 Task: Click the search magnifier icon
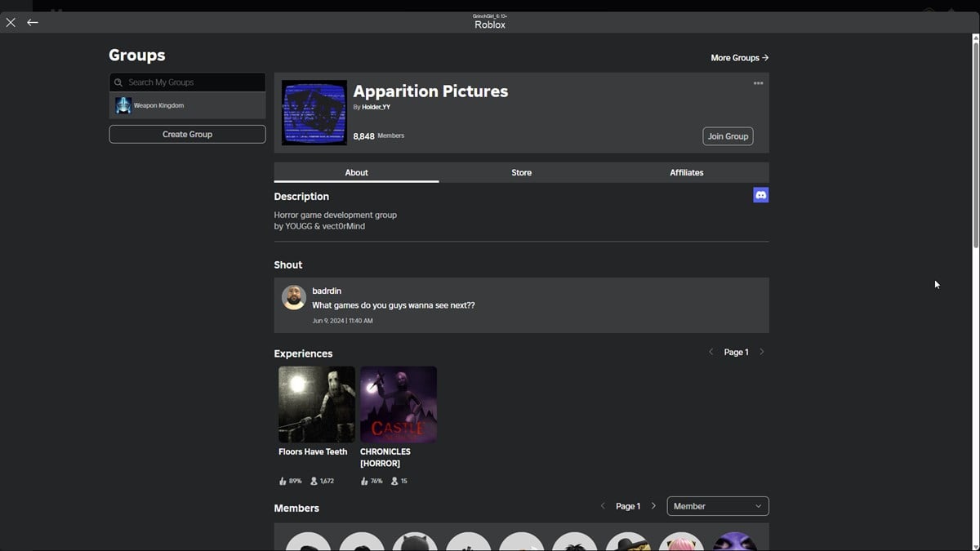[x=118, y=82]
